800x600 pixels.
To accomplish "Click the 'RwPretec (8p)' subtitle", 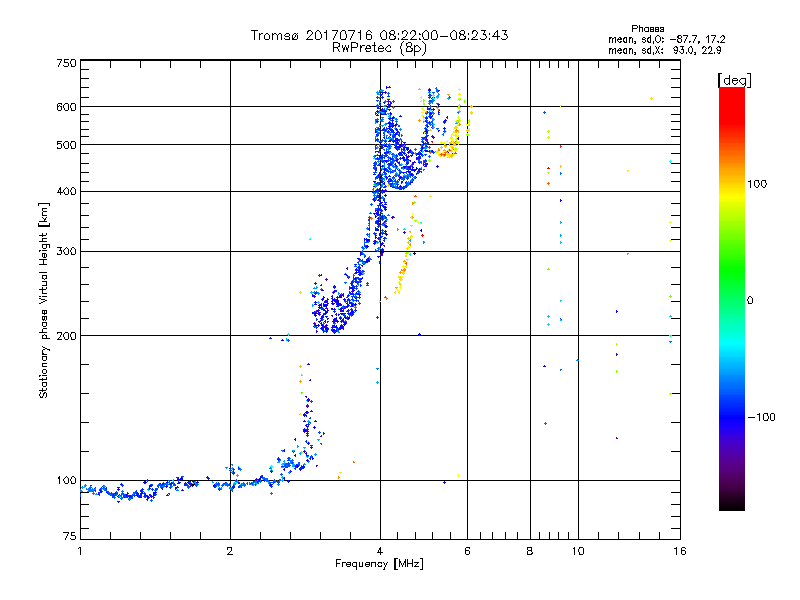I will 379,48.
